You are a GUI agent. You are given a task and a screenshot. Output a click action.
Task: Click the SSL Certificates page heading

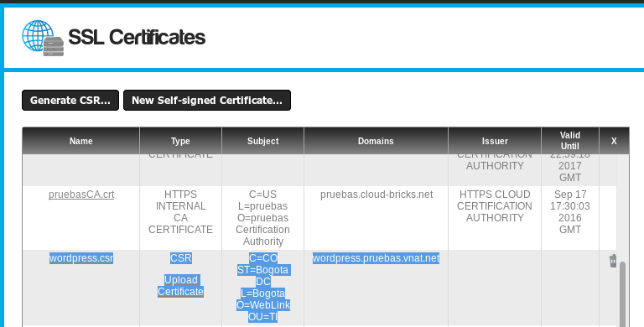[137, 38]
